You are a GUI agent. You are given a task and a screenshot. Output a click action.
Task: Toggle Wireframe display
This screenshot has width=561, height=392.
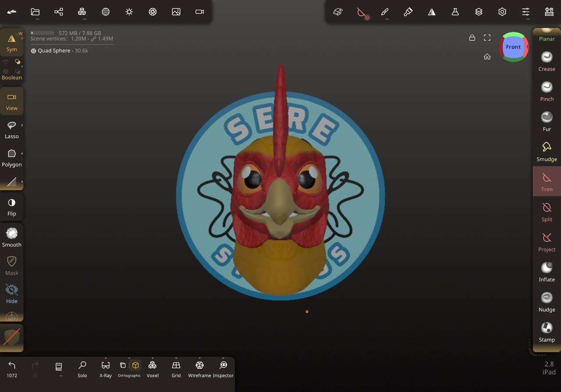[x=199, y=368]
